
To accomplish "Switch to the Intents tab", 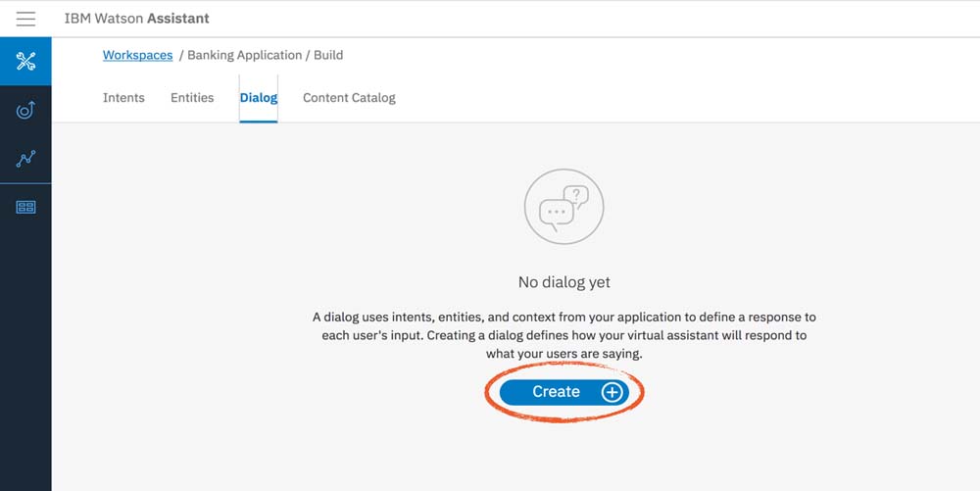I will click(x=123, y=98).
